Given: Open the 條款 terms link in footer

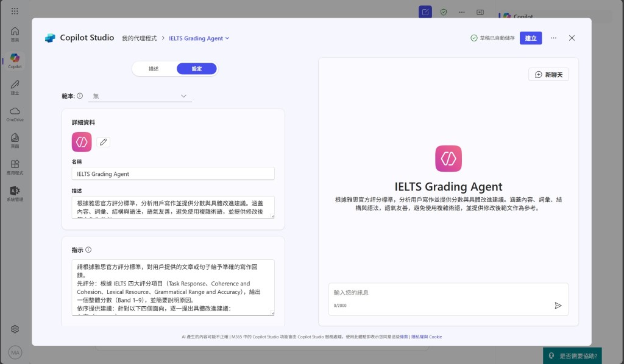Looking at the screenshot, I should (404, 337).
